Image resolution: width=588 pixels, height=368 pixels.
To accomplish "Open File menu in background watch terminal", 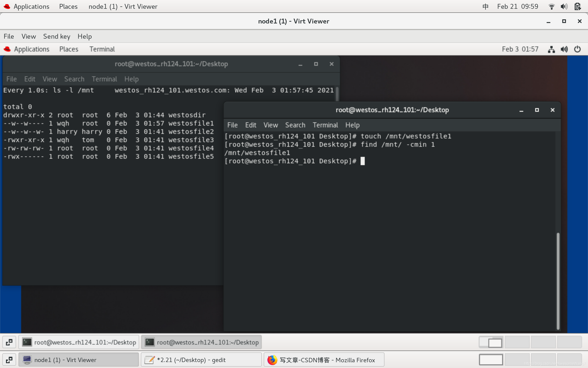I will pos(11,79).
